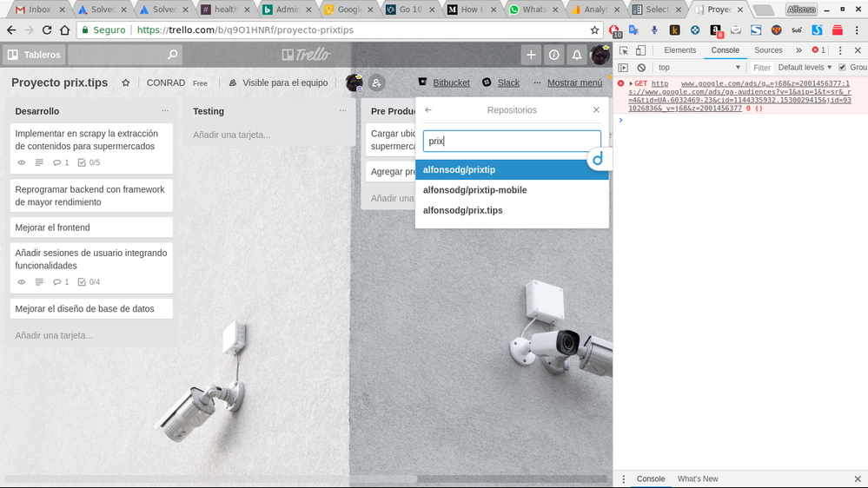The width and height of the screenshot is (868, 488).
Task: Click the DevTools inspect element icon
Action: click(x=624, y=50)
